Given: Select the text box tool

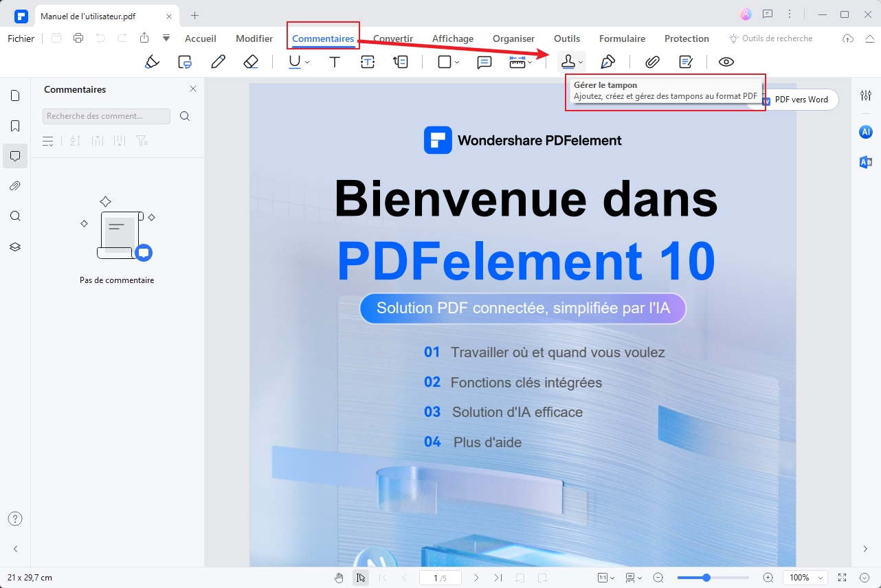Looking at the screenshot, I should [368, 62].
